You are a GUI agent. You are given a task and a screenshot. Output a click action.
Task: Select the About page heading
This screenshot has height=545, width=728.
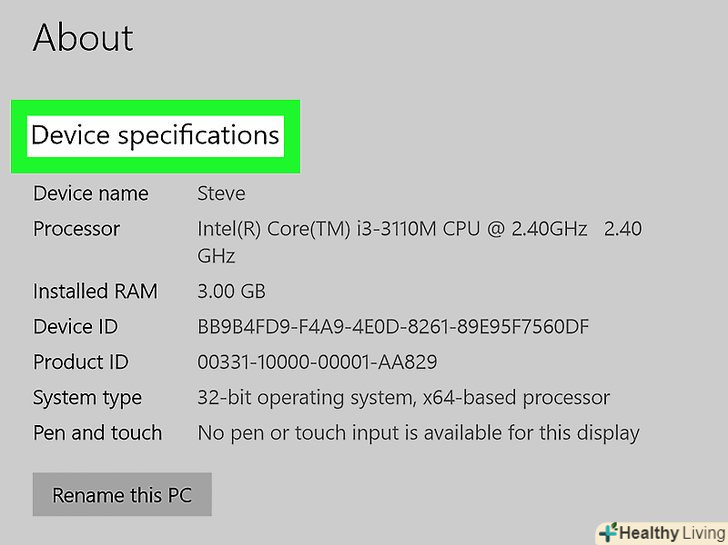click(x=83, y=38)
